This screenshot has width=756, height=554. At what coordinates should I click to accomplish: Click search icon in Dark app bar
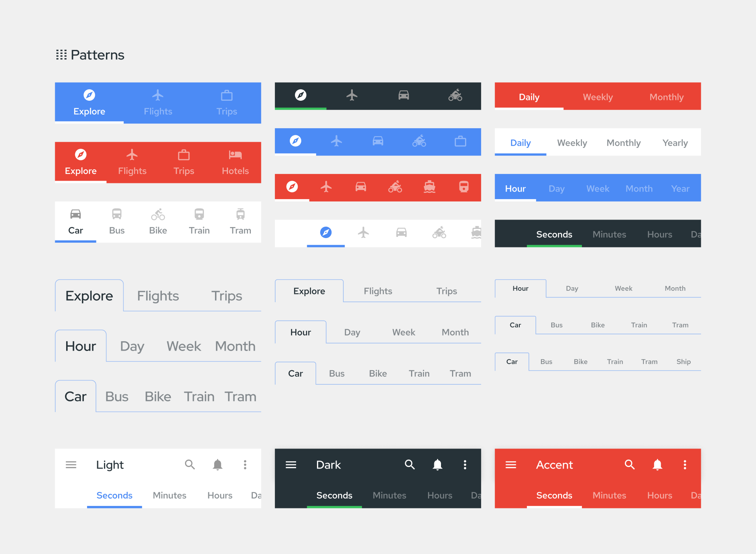409,465
